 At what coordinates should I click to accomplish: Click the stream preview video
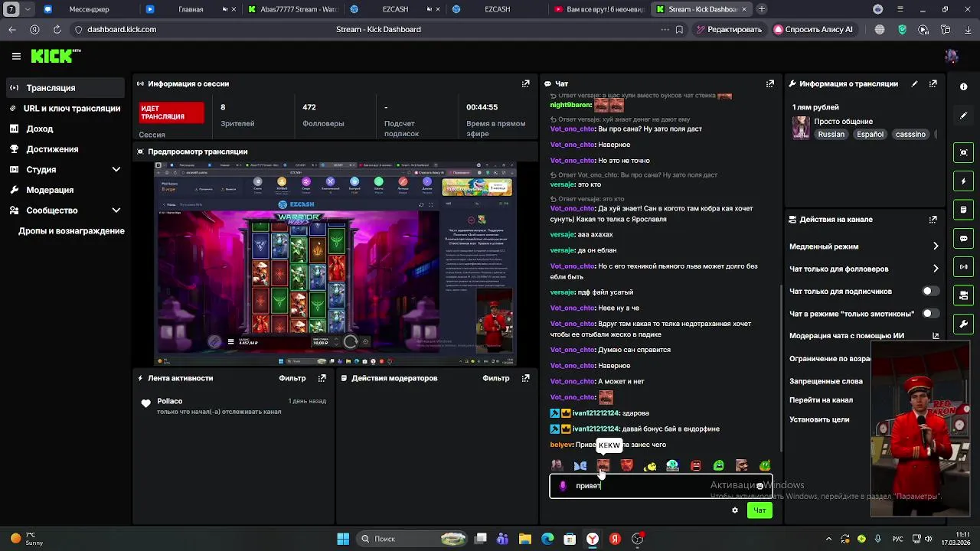pyautogui.click(x=335, y=264)
